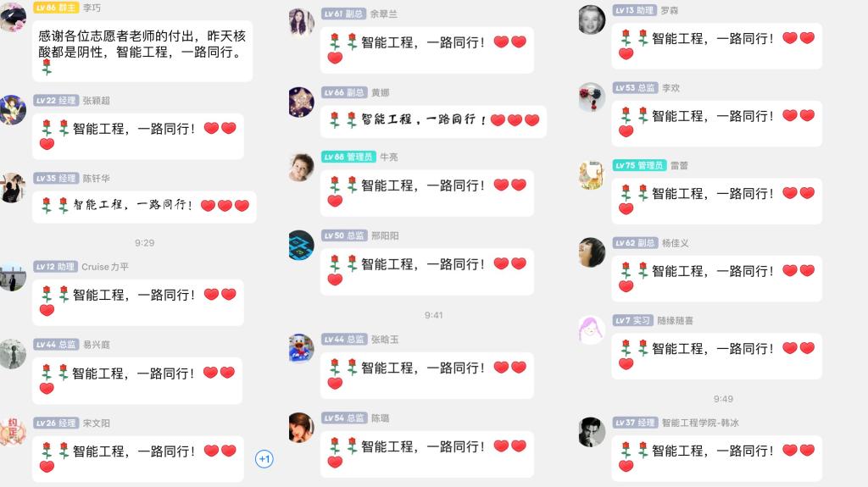Click the LV 22 经理 badge of 张颖超

coord(56,100)
